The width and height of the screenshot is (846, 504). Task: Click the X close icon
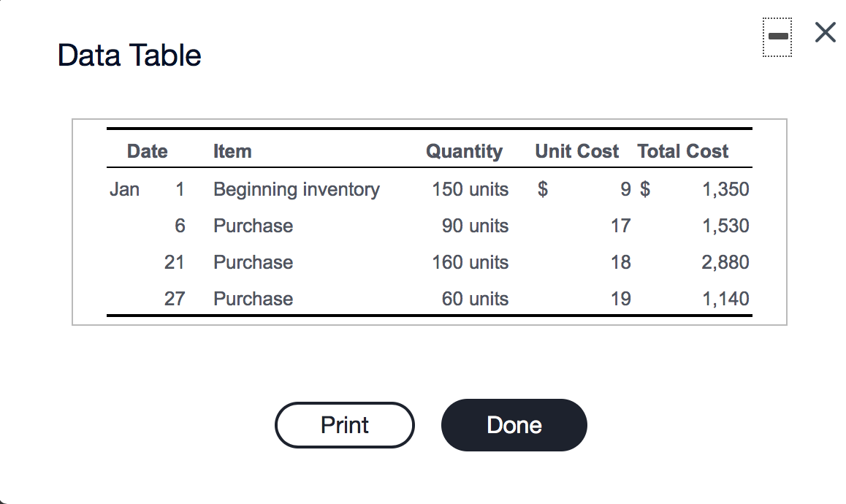pyautogui.click(x=824, y=32)
